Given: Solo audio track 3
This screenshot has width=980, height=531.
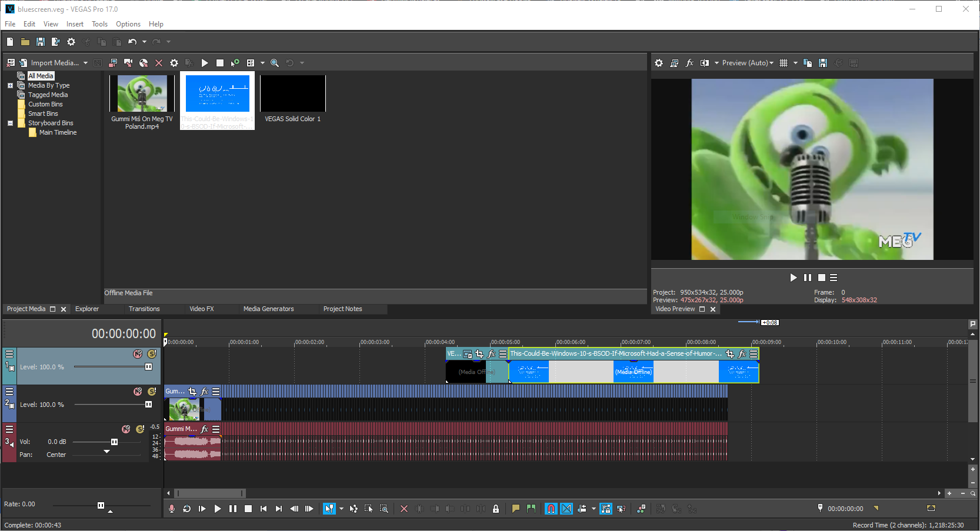Looking at the screenshot, I should coord(140,429).
